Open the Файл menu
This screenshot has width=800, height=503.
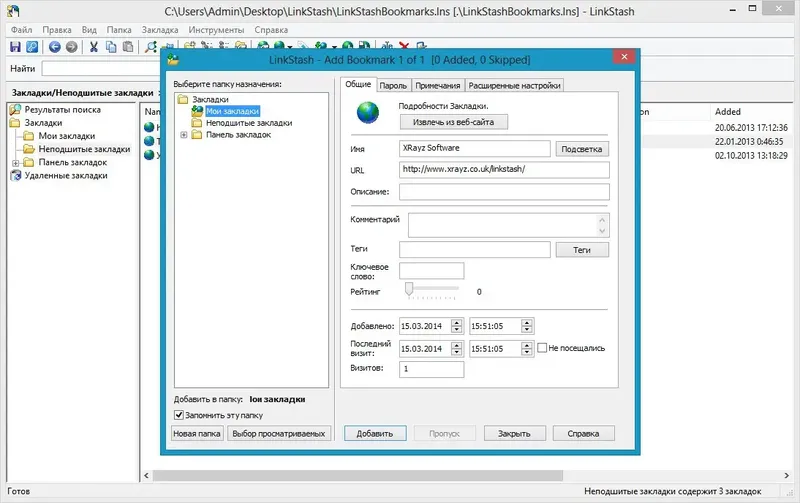(x=21, y=30)
